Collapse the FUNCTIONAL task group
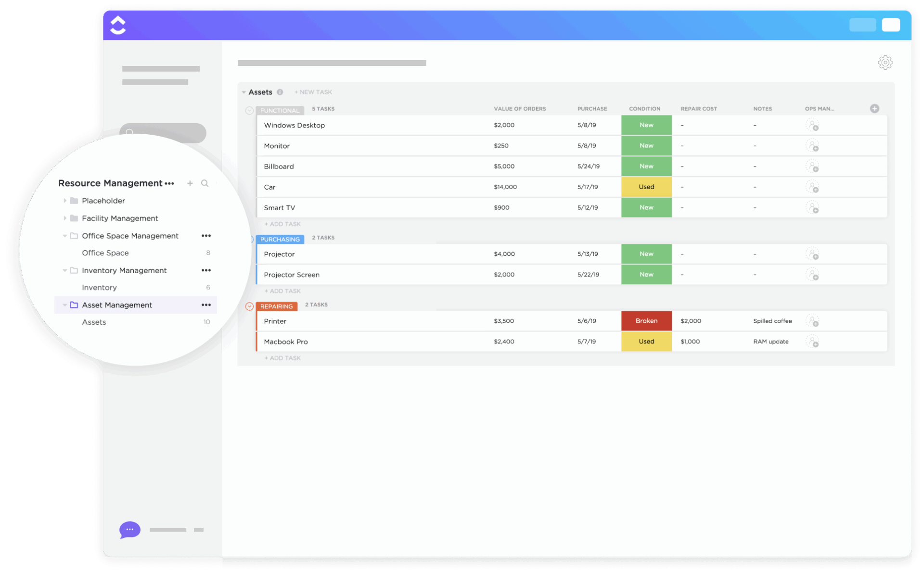This screenshot has width=924, height=571. click(249, 110)
